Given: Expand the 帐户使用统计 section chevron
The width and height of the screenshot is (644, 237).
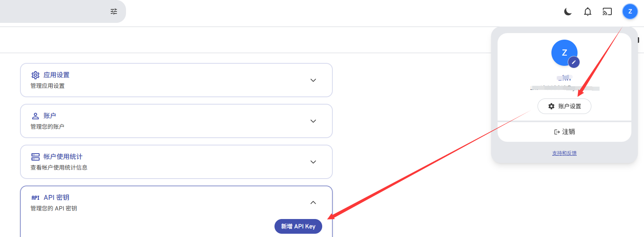Looking at the screenshot, I should (x=313, y=162).
